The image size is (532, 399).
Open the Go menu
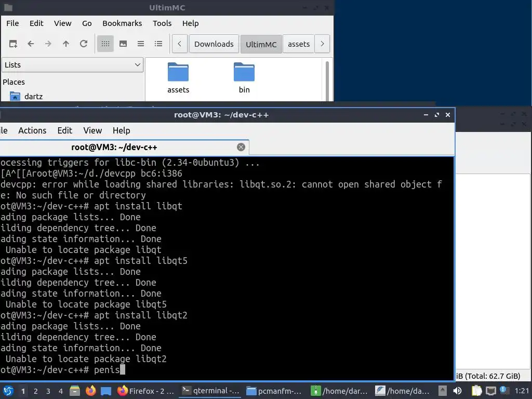pyautogui.click(x=87, y=23)
